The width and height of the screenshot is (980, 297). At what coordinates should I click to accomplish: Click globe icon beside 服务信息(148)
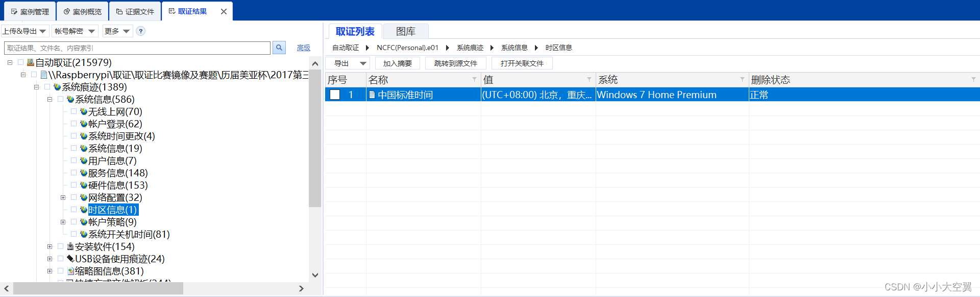pyautogui.click(x=84, y=173)
